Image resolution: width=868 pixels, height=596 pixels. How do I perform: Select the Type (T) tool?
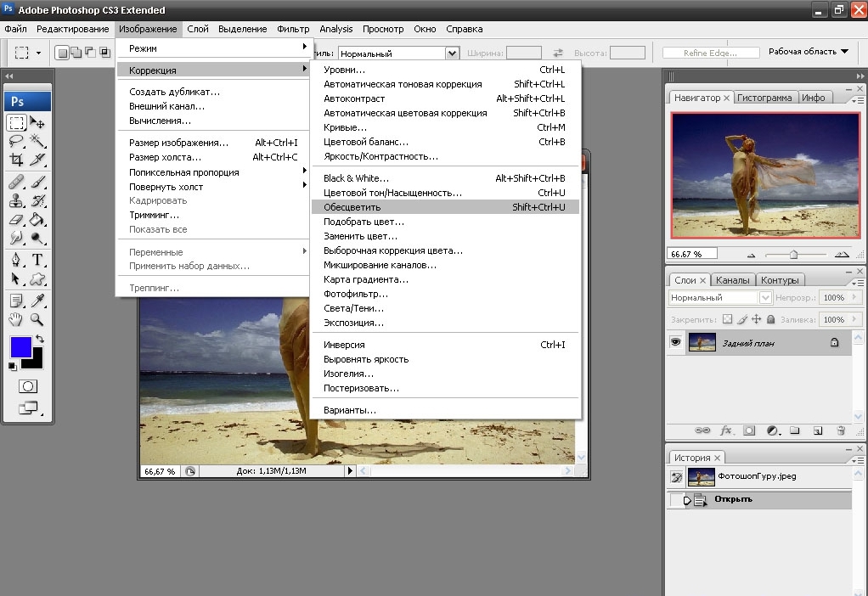37,260
